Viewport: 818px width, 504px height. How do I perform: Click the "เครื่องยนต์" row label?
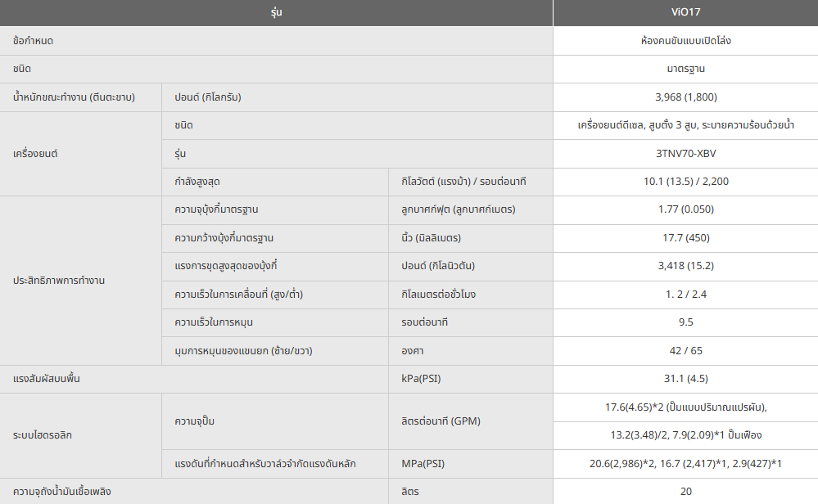[x=36, y=153]
